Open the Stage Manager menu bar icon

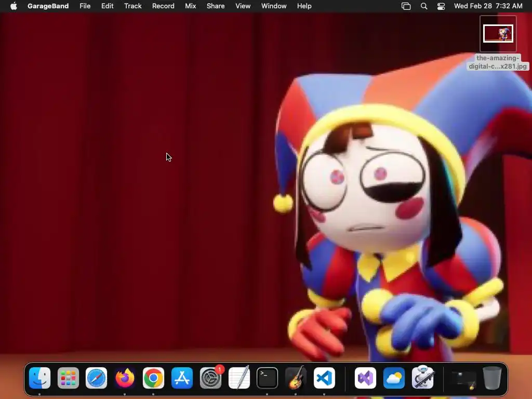[406, 6]
